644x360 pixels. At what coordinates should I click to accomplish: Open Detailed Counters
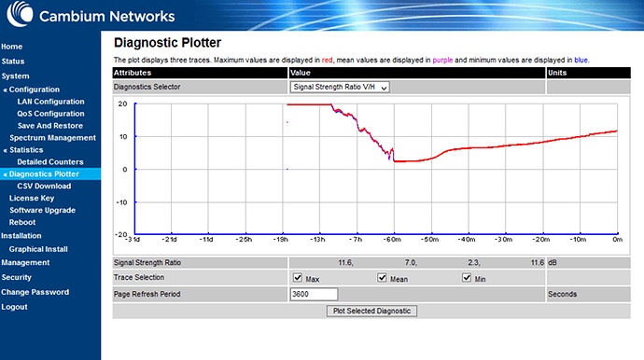(x=50, y=161)
